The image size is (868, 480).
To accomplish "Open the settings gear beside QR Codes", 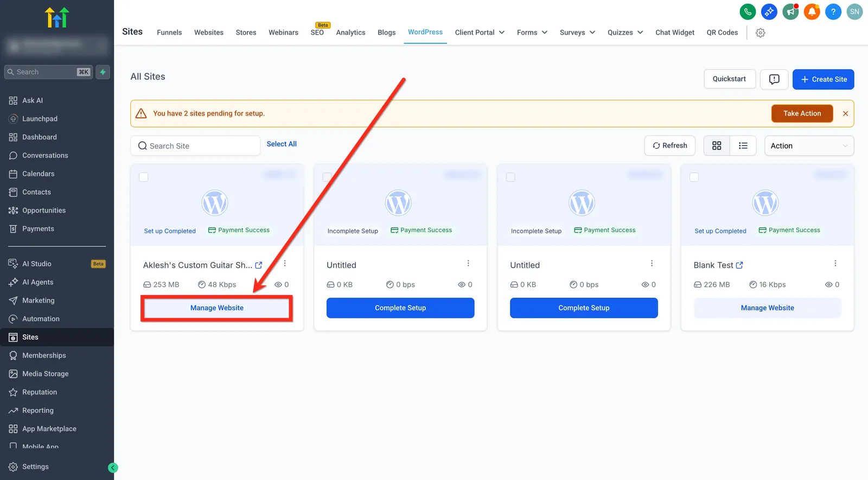I will 761,33.
